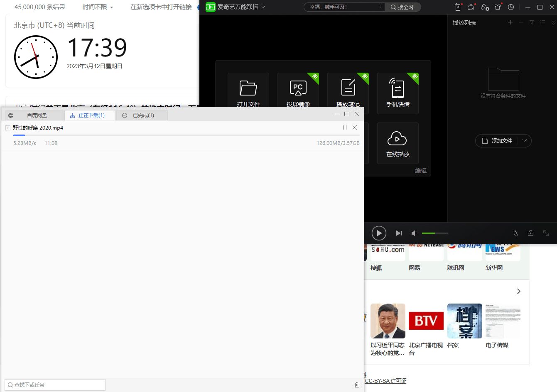Skip to the next video
The image size is (557, 392).
[x=399, y=233]
